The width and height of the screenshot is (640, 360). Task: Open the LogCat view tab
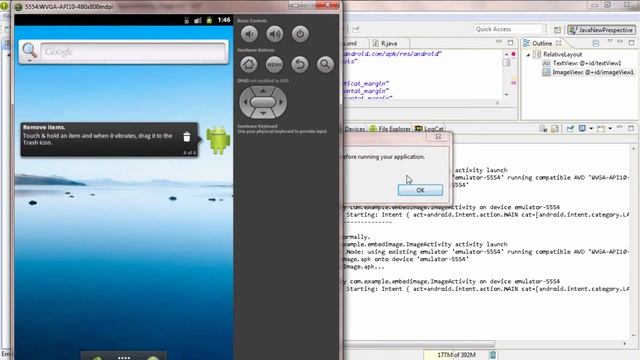pyautogui.click(x=429, y=129)
